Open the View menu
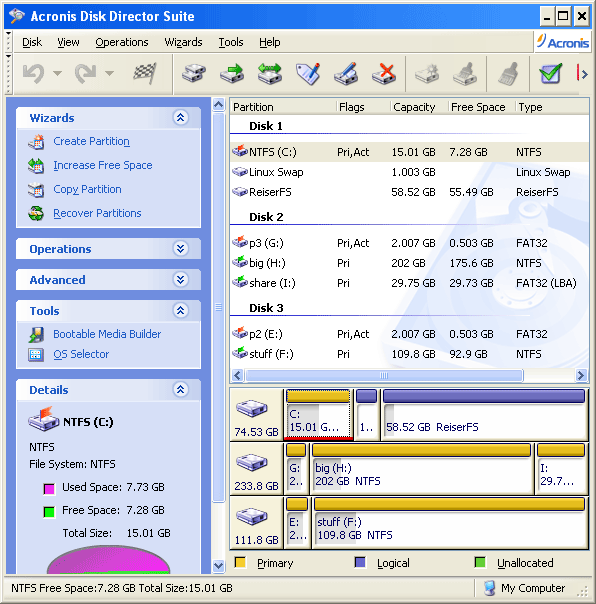Image resolution: width=596 pixels, height=604 pixels. point(68,42)
